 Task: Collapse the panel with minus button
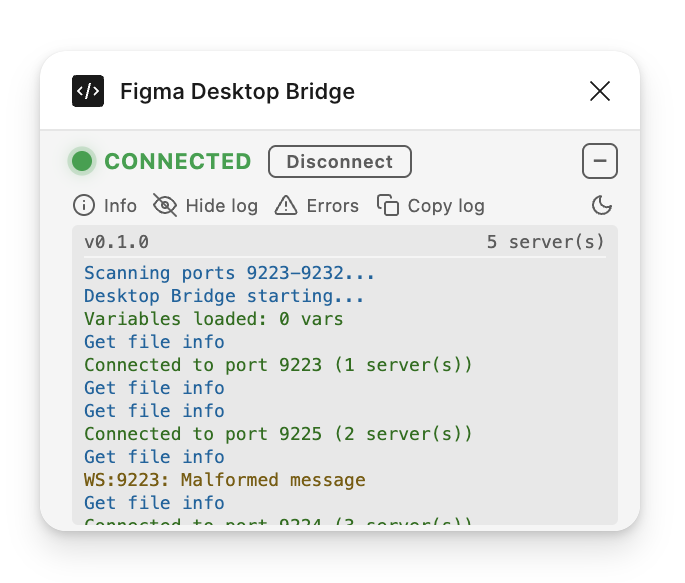pos(600,161)
